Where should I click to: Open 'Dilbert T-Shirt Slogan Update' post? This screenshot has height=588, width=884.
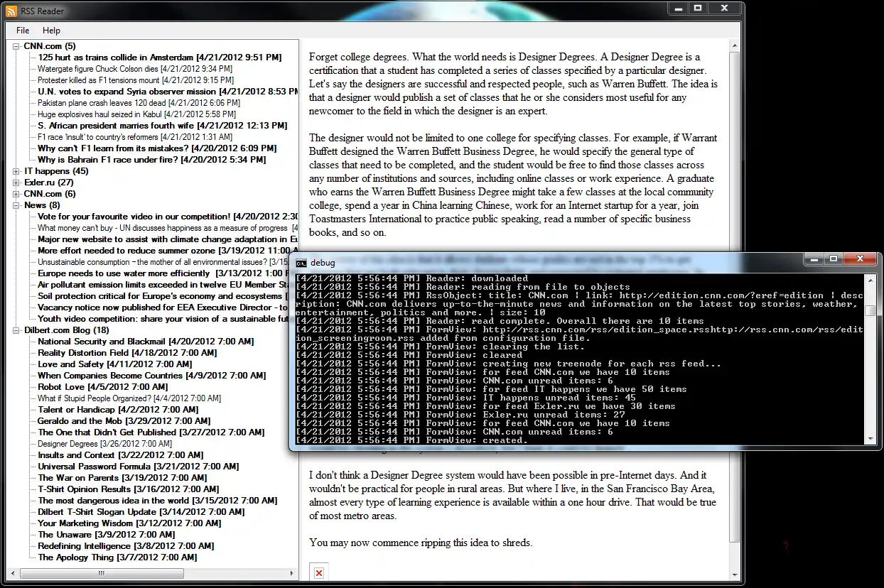click(141, 512)
